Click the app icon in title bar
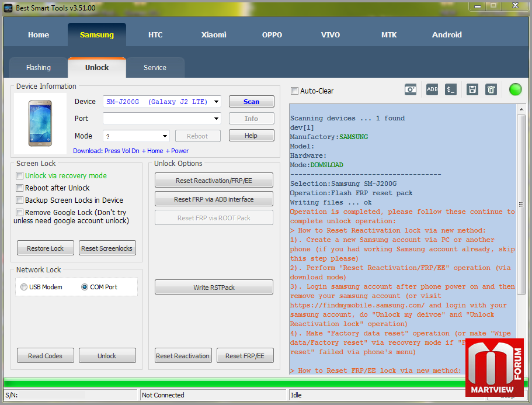 8,8
